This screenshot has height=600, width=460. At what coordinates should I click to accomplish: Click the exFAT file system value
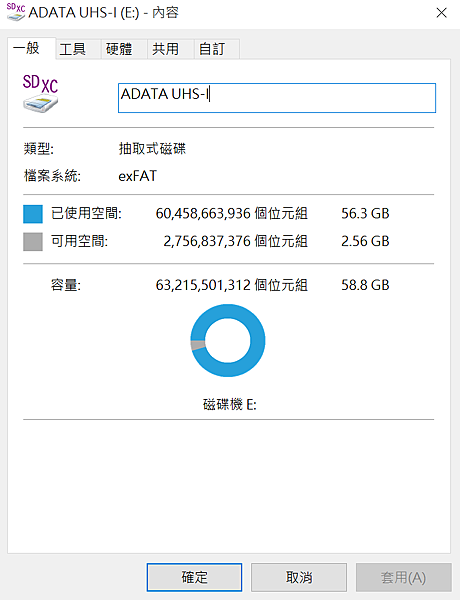coord(138,176)
